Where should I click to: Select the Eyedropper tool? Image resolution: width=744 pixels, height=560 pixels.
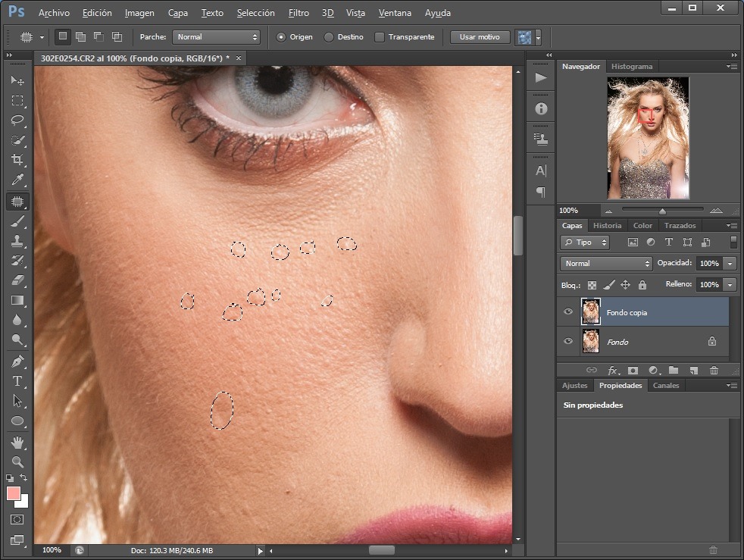tap(17, 180)
